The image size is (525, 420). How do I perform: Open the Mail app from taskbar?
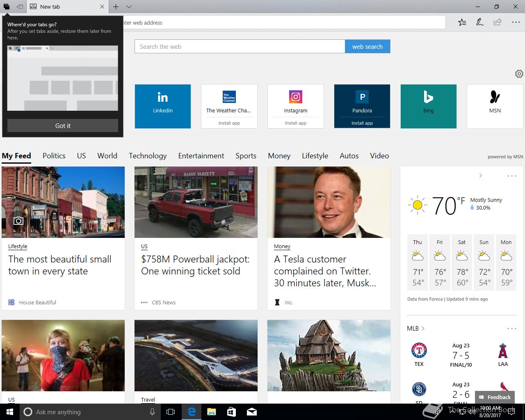[251, 412]
